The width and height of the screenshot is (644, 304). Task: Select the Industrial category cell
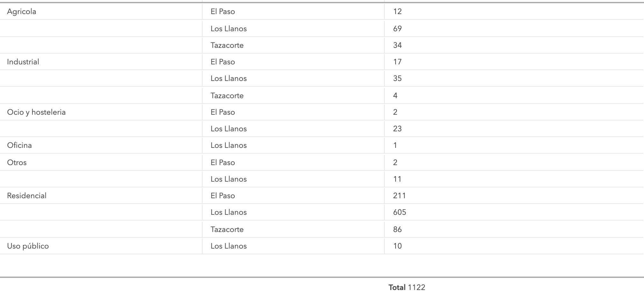[23, 62]
